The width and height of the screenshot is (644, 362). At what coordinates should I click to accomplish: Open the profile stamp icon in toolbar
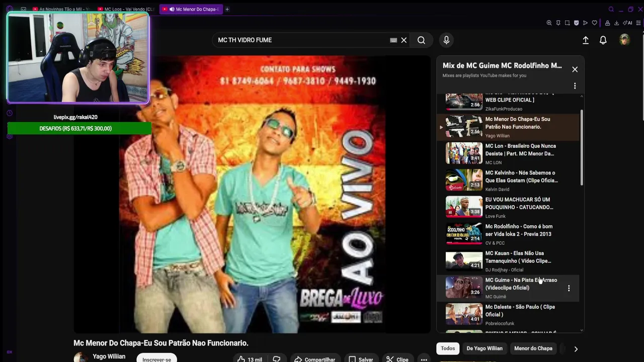607,23
